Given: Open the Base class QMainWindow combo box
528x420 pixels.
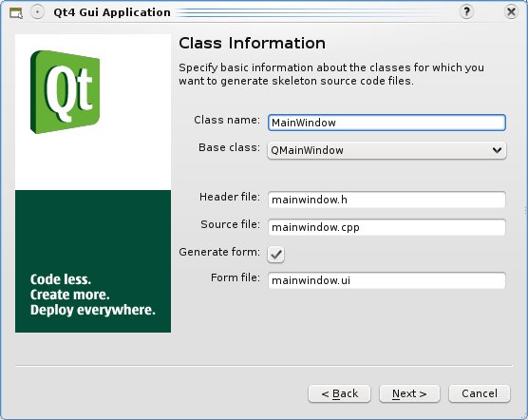Looking at the screenshot, I should 387,150.
